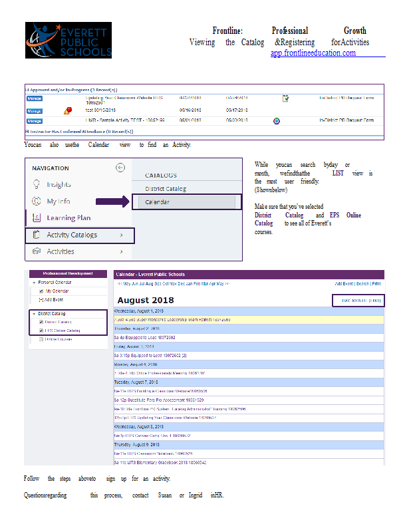411x532 pixels.
Task: Click Manage for test 03/16/2018 row
Action: click(35, 111)
